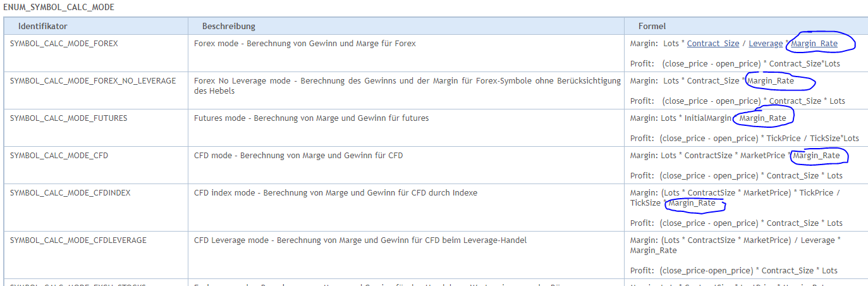Select the SYMBOL_CALC_MODE_FUTURES identifier
Screen dimensions: 868x286
(x=69, y=118)
